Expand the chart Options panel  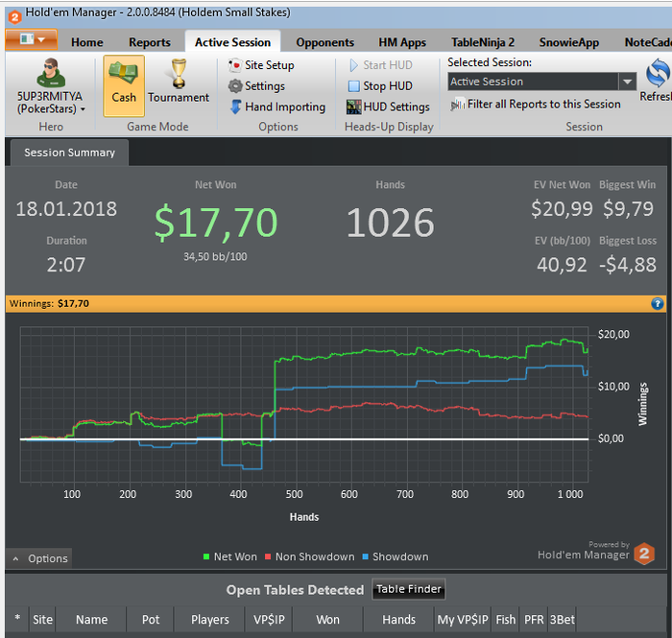pyautogui.click(x=39, y=558)
